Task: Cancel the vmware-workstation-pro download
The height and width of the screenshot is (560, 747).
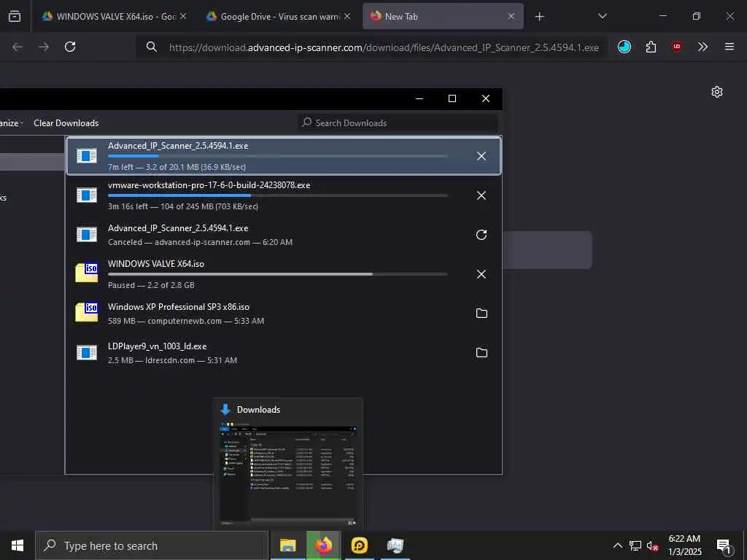Action: pyautogui.click(x=481, y=195)
